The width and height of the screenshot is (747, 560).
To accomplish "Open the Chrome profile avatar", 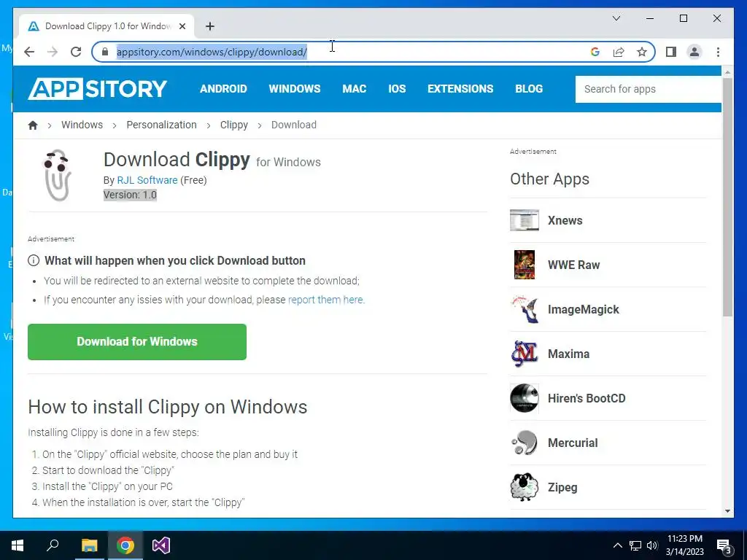I will tap(694, 52).
